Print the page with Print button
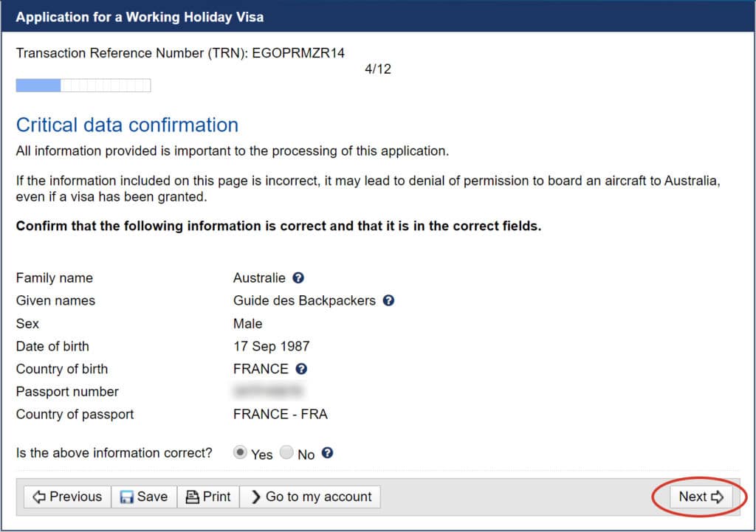Viewport: 756px width, 532px height. pos(208,497)
